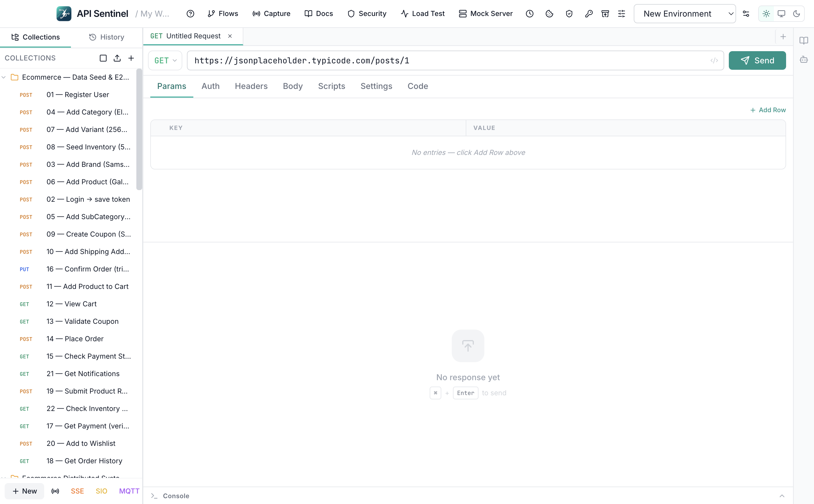Open the 11 — Add Product to Cart request
The width and height of the screenshot is (814, 504).
click(71, 286)
